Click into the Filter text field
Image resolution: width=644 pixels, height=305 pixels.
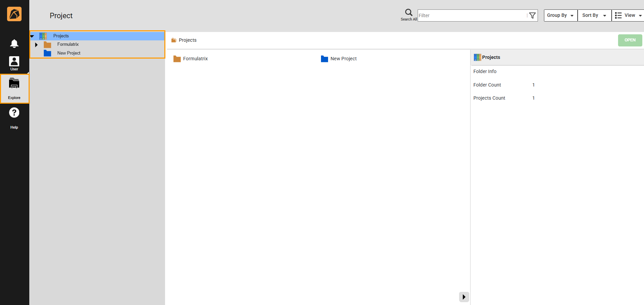(472, 15)
